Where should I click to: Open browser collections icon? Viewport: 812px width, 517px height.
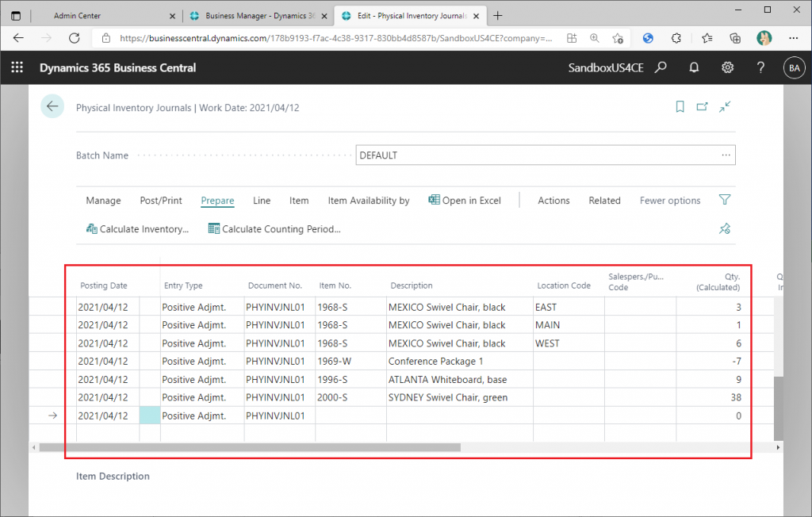click(735, 38)
